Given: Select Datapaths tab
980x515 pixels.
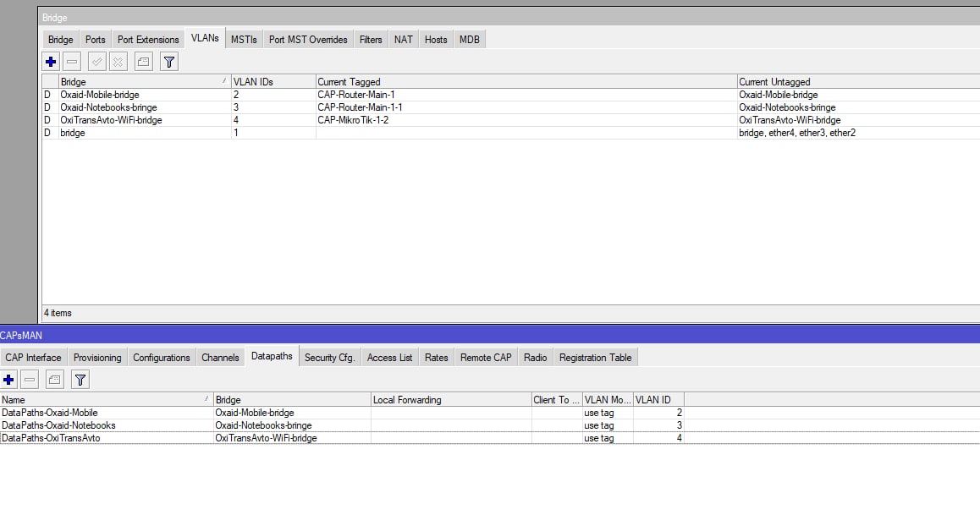Looking at the screenshot, I should pyautogui.click(x=272, y=357).
